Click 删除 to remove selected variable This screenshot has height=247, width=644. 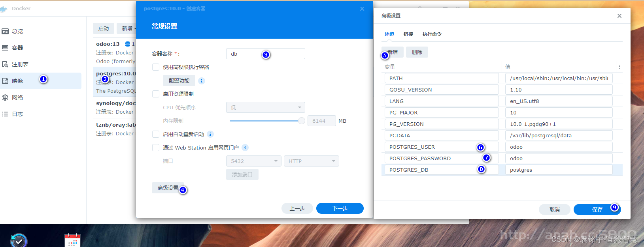pos(417,52)
